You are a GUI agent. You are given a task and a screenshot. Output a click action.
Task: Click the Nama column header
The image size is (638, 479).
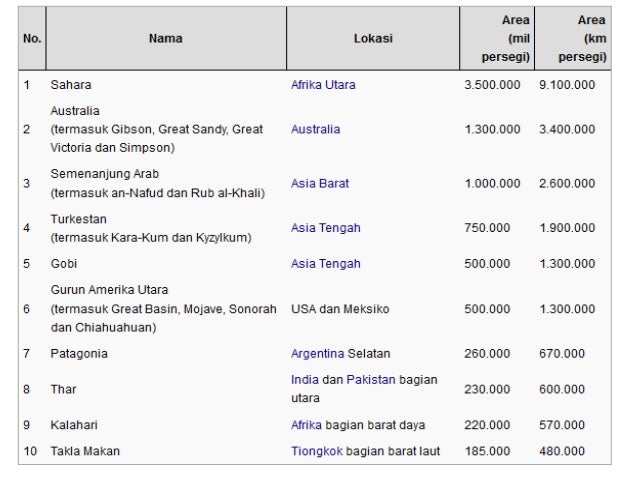pos(166,39)
